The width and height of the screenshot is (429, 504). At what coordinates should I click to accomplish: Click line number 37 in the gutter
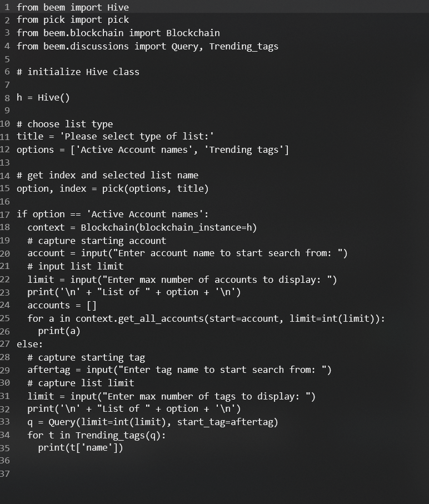coord(5,473)
